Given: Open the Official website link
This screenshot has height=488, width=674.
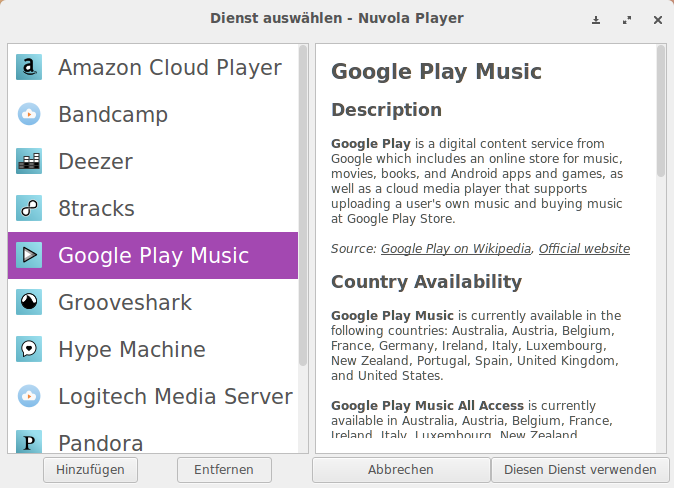Looking at the screenshot, I should [584, 249].
